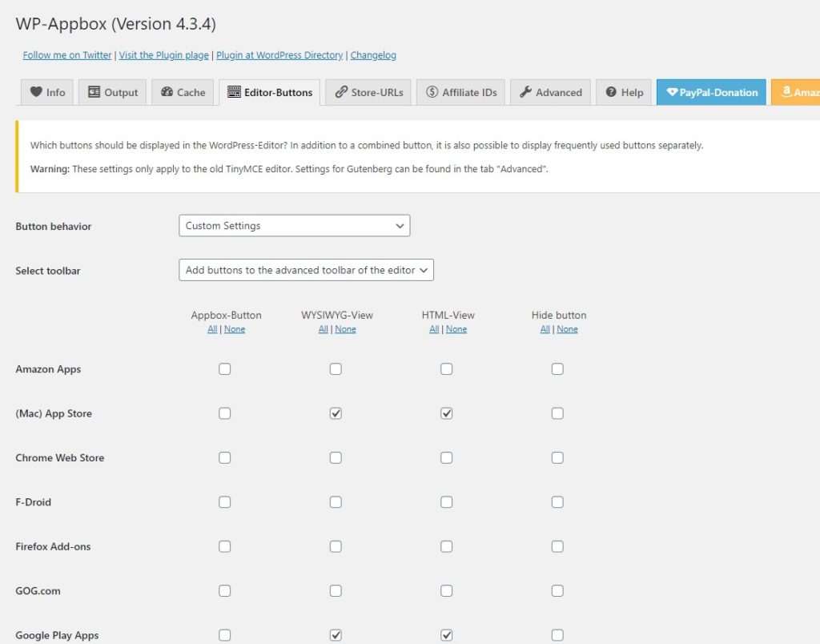This screenshot has height=644, width=820.
Task: Enable WYSIWYG-View for F-Droid
Action: (x=336, y=502)
